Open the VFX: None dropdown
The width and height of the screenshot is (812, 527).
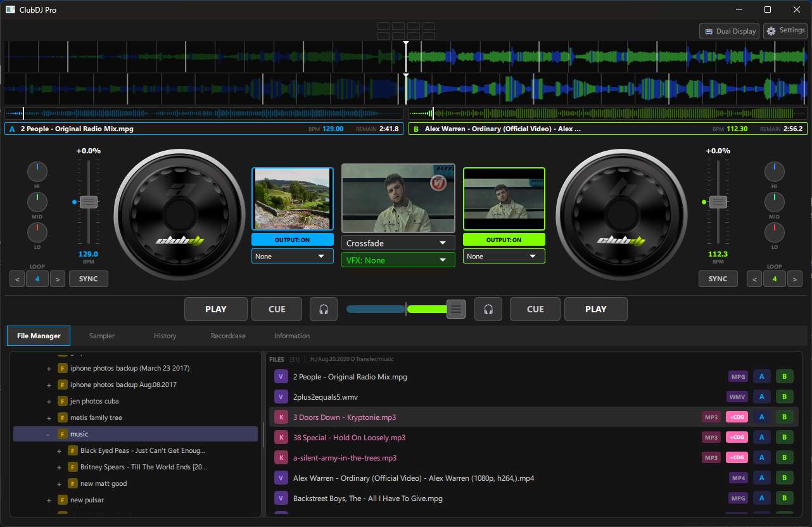398,260
